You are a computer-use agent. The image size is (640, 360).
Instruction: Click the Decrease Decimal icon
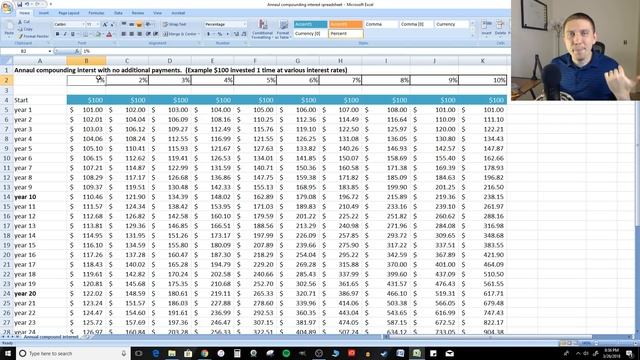pos(244,34)
